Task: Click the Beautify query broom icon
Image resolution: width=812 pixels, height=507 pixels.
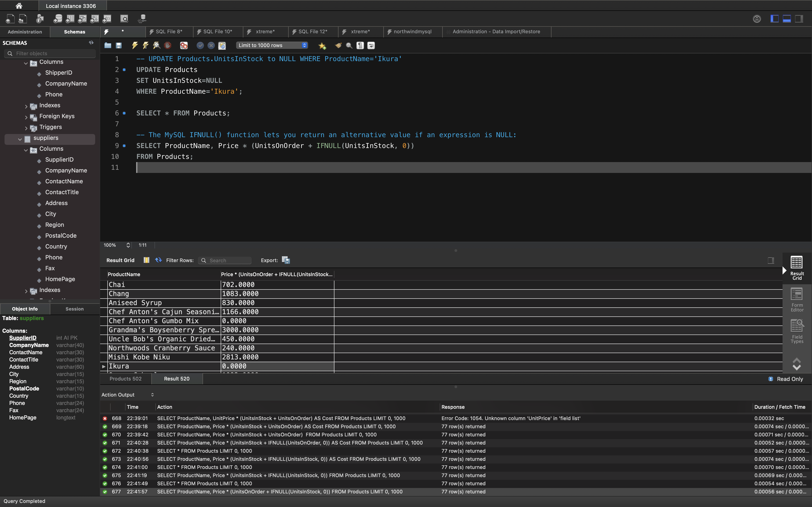Action: pyautogui.click(x=338, y=45)
